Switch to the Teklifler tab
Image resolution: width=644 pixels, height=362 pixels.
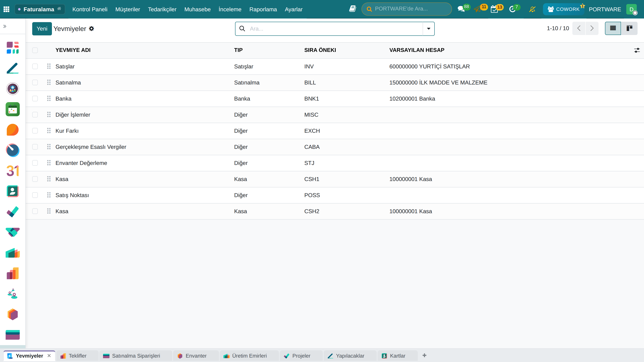tap(77, 356)
